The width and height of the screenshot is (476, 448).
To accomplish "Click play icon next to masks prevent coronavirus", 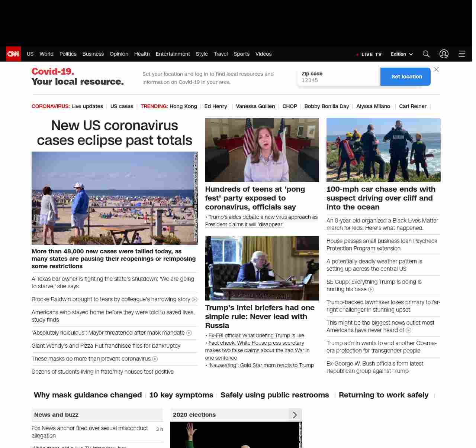I will (x=155, y=359).
